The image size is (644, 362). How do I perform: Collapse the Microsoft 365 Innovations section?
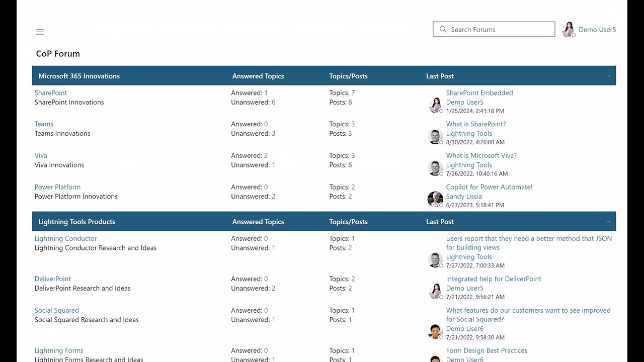(608, 76)
